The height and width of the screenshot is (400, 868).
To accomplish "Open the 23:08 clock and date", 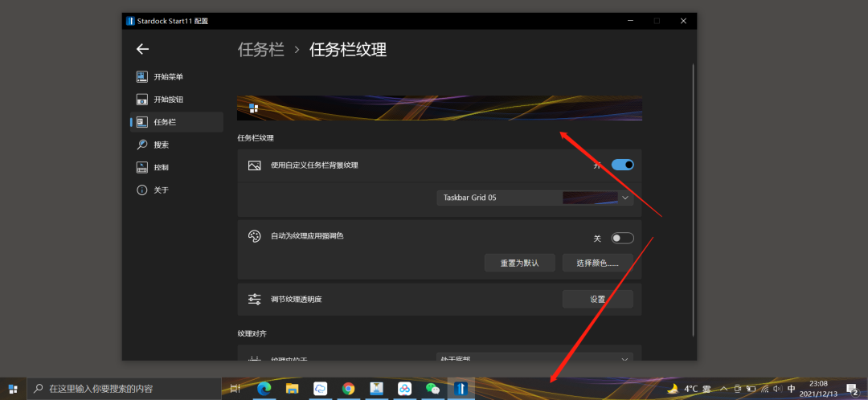I will click(818, 389).
